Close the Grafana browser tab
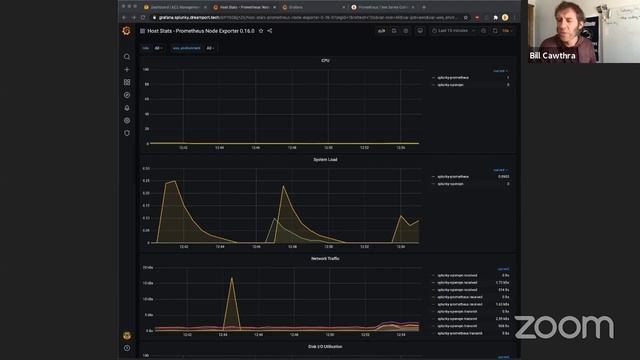 (344, 7)
